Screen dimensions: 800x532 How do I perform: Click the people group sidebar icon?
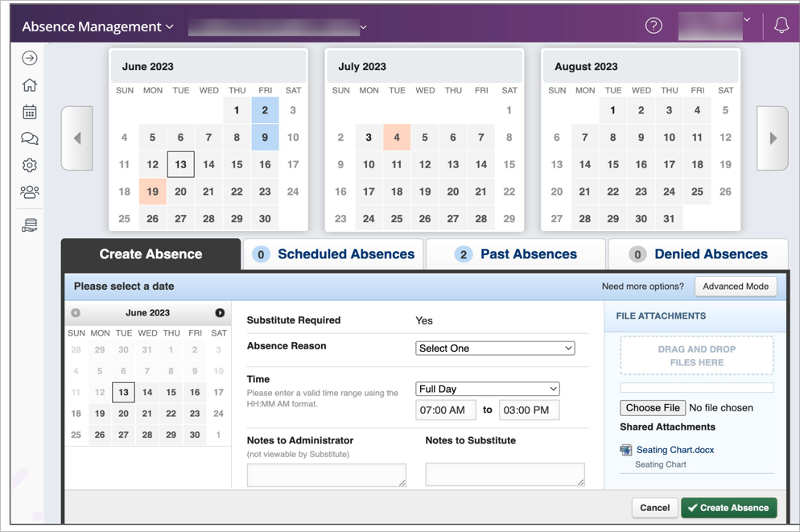coord(30,192)
